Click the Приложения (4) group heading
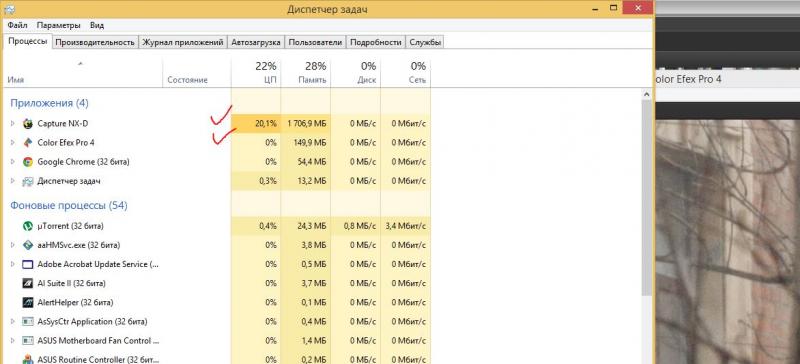The image size is (800, 364). [x=49, y=103]
